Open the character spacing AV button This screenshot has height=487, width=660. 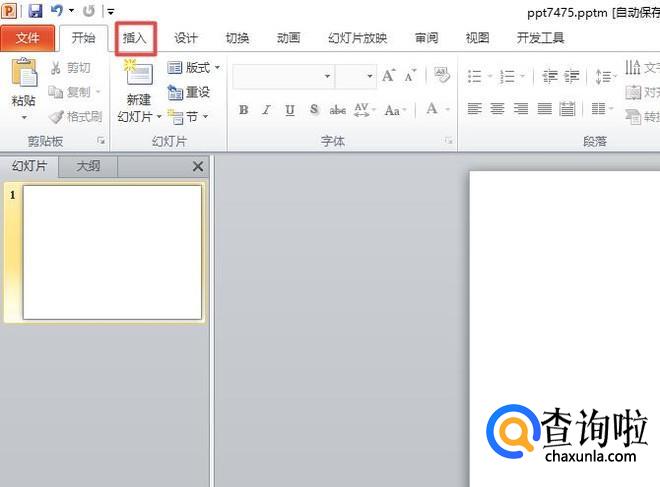point(365,110)
